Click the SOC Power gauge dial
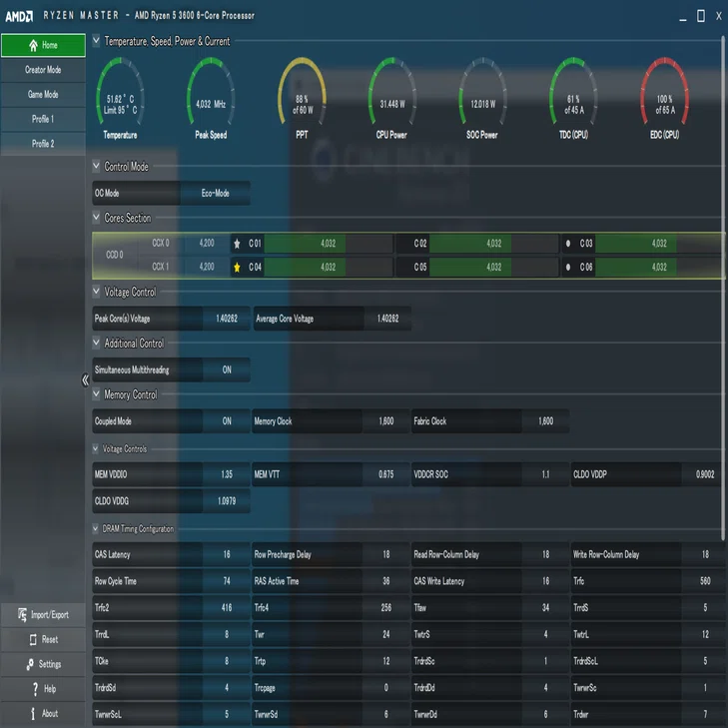728x728 pixels. (483, 92)
